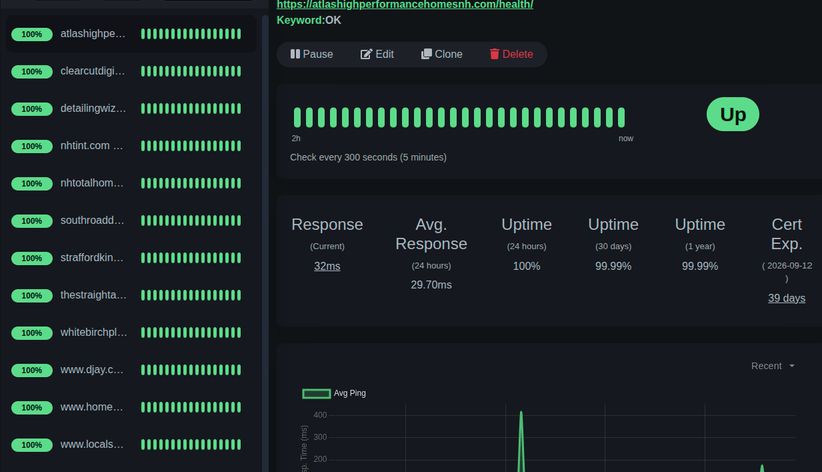The height and width of the screenshot is (472, 822).
Task: Select the nhtotalhom… monitor
Action: point(131,183)
